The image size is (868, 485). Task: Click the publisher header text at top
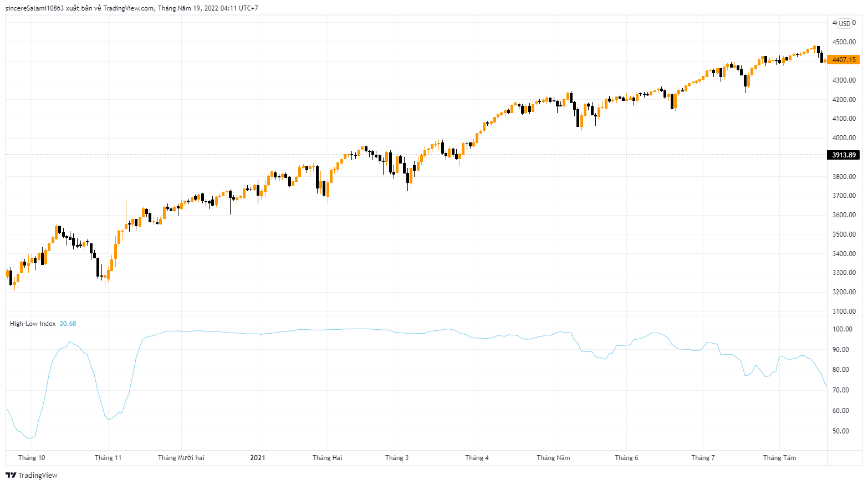131,8
